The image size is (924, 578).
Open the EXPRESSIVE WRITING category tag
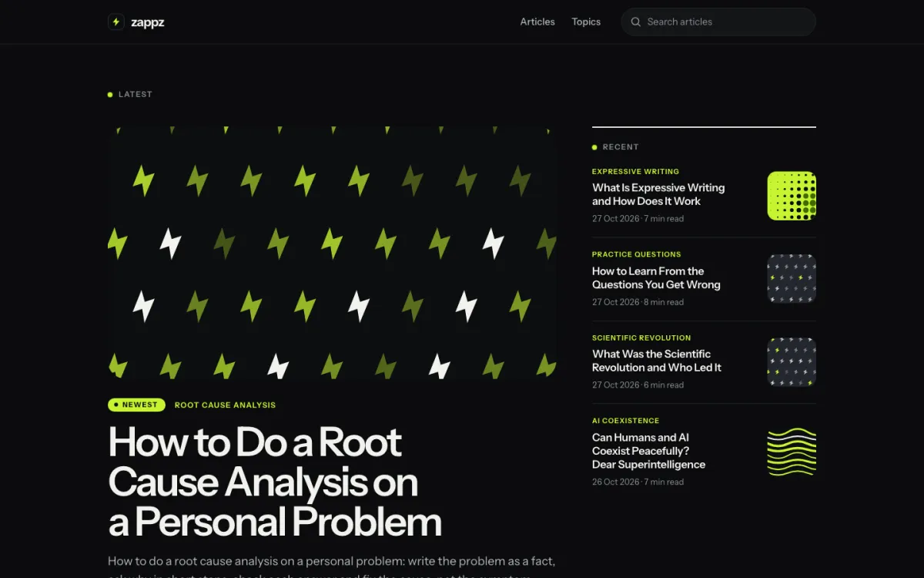tap(635, 172)
